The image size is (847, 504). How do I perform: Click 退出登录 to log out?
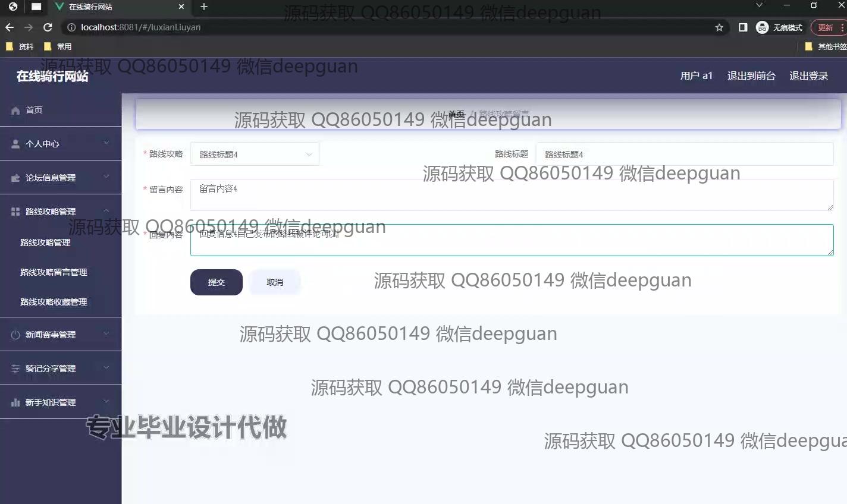(x=809, y=76)
